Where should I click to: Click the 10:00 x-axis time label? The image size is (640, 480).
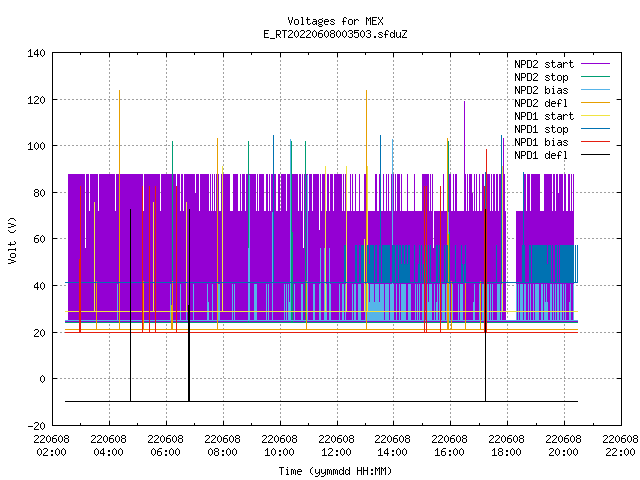tap(279, 452)
